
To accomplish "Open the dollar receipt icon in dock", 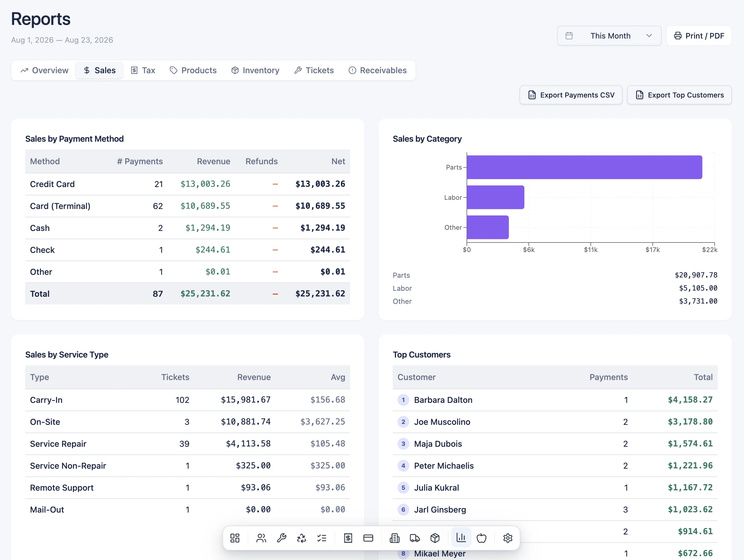I will pos(348,538).
